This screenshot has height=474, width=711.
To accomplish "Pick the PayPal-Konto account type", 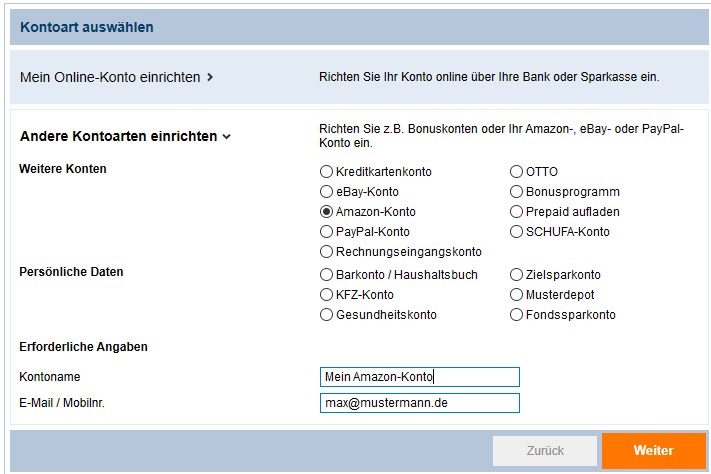I will point(326,231).
